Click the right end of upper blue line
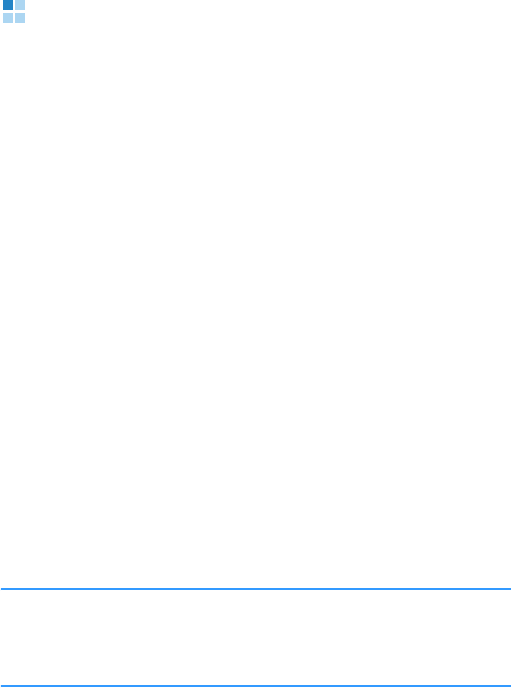Image resolution: width=511 pixels, height=688 pixels. coord(509,589)
